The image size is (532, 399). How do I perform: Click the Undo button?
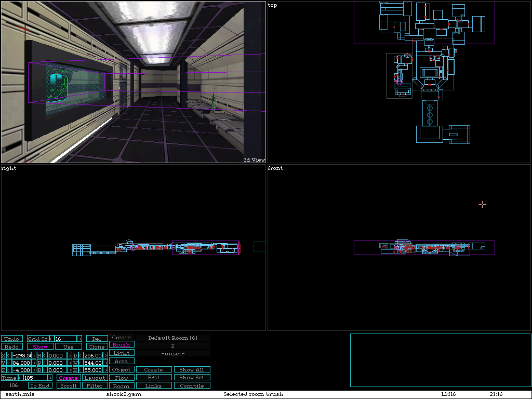[x=12, y=339]
